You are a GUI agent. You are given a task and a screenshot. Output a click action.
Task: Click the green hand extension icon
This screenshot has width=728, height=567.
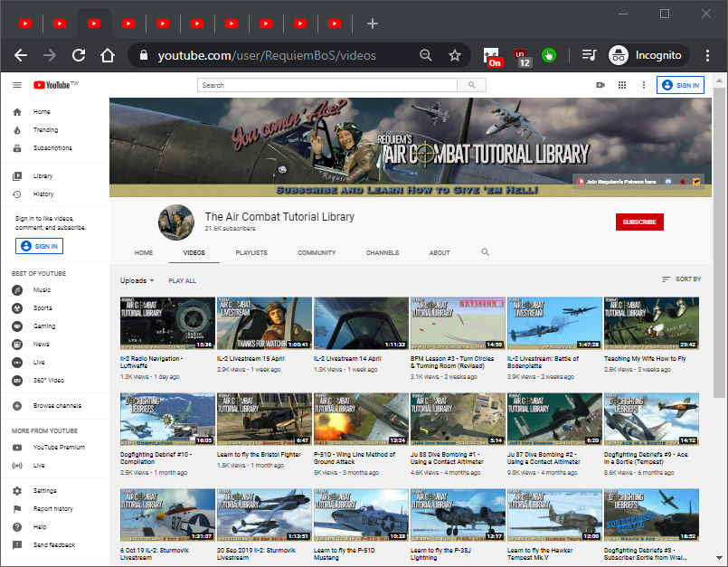coord(549,55)
